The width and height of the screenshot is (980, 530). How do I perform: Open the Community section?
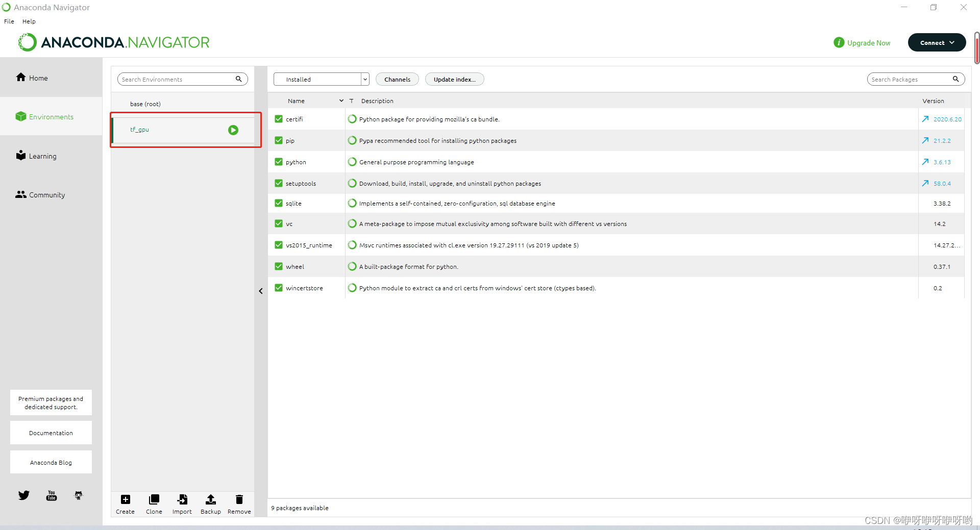(x=40, y=194)
